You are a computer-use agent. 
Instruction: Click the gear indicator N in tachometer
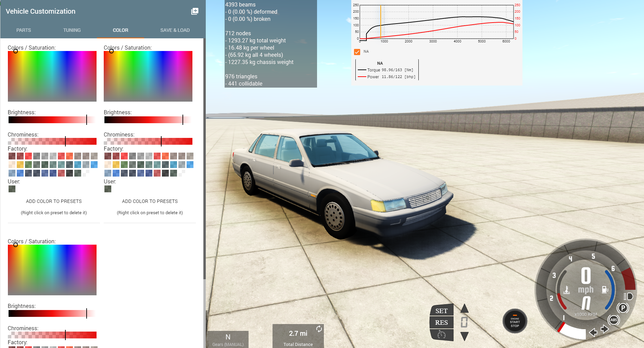(x=586, y=303)
